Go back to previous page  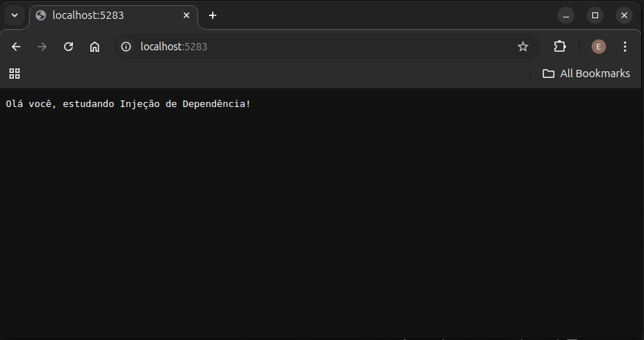pyautogui.click(x=16, y=47)
